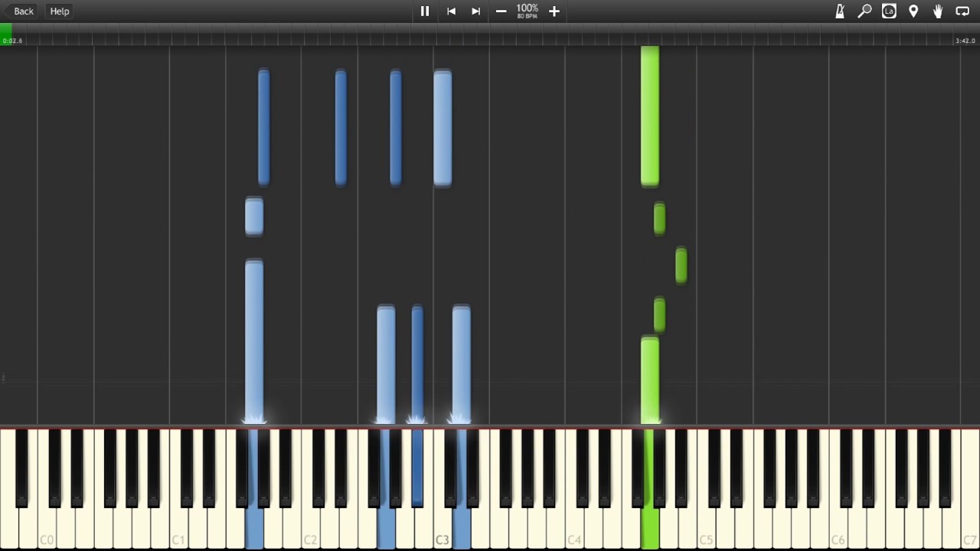Click the wide light-blue falling note at top

click(x=443, y=128)
